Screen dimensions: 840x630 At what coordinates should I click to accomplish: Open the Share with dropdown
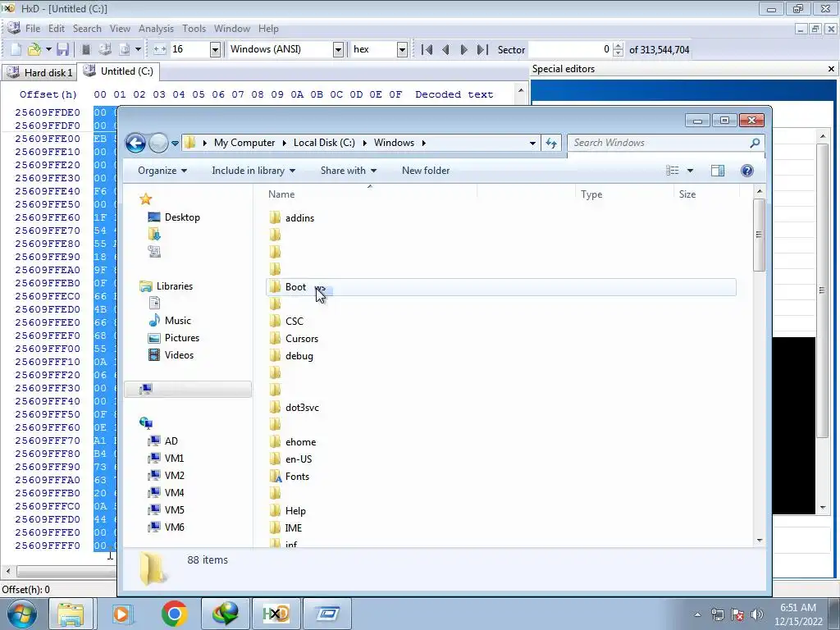coord(348,171)
